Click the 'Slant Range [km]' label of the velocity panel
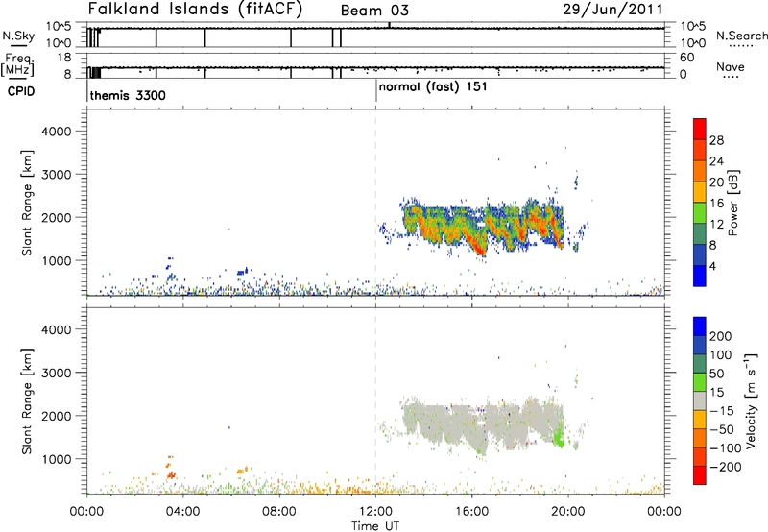Image resolution: width=768 pixels, height=532 pixels. [x=27, y=401]
